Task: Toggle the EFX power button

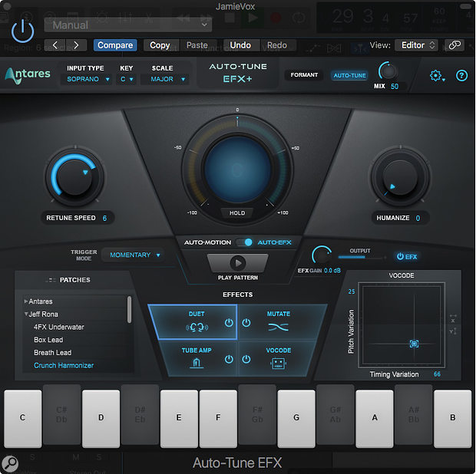Action: click(x=407, y=257)
